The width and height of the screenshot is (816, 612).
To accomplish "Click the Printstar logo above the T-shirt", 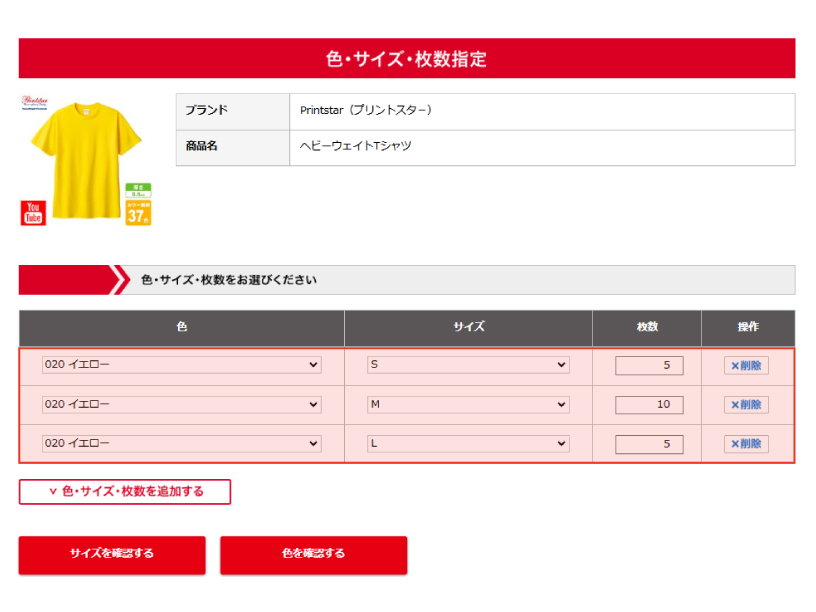I will click(36, 103).
